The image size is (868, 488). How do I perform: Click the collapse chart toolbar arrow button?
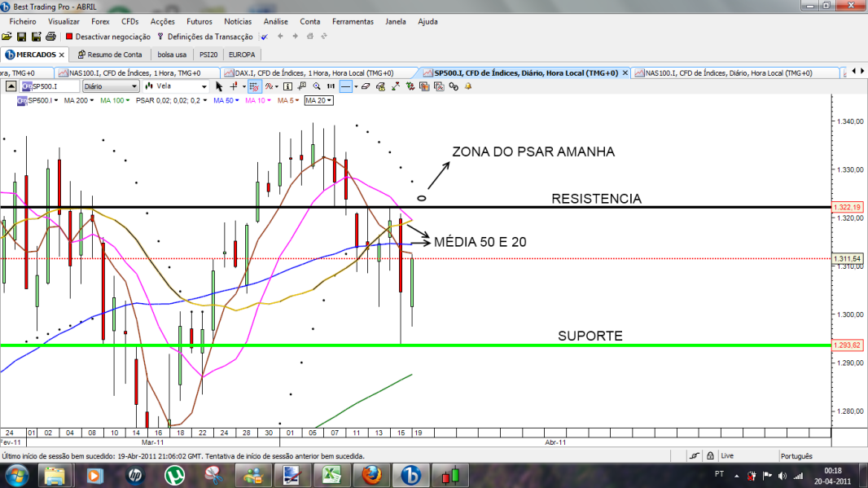(11, 86)
